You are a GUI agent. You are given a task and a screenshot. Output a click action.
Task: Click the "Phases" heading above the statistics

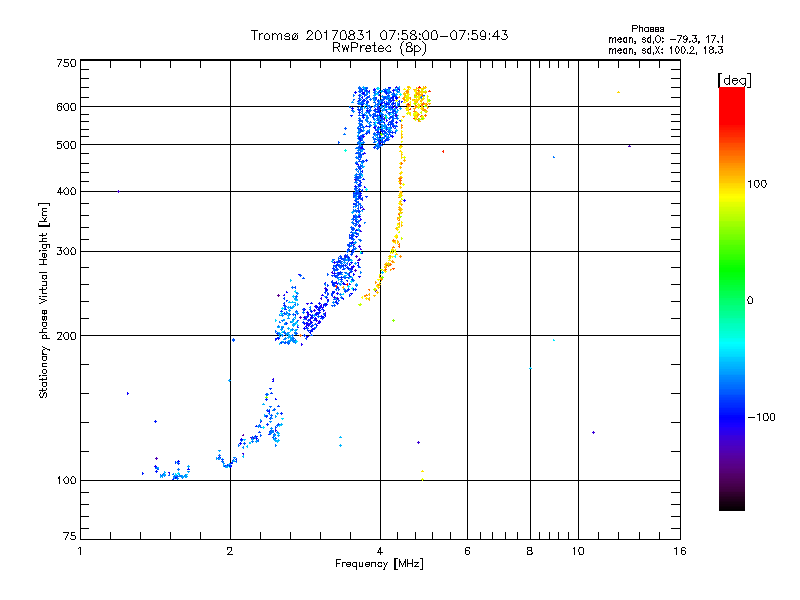[x=647, y=29]
